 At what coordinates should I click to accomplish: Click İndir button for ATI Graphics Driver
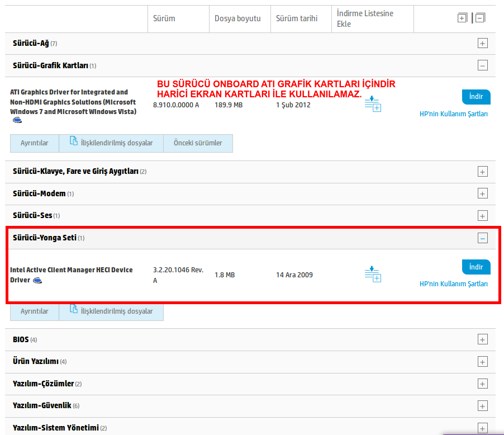point(476,97)
